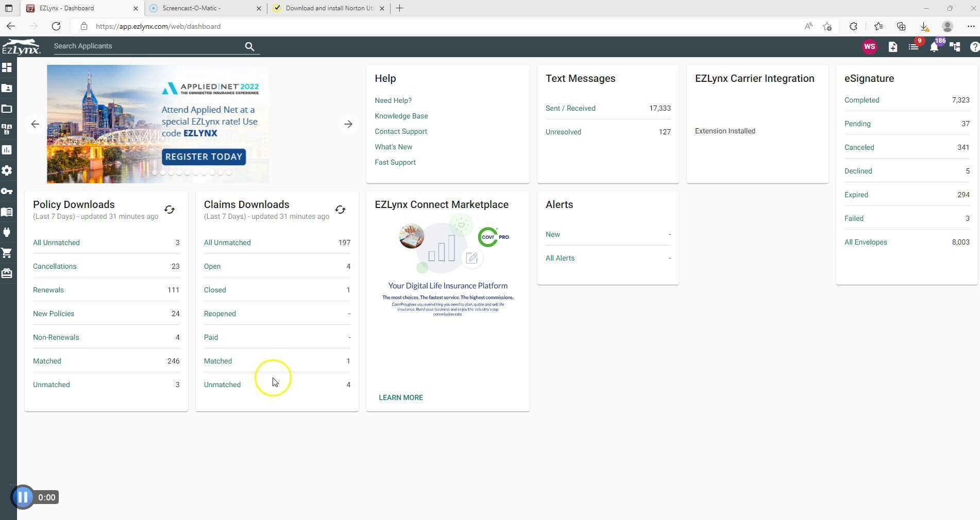980x520 pixels.
Task: Open the WS account avatar menu
Action: tap(870, 46)
